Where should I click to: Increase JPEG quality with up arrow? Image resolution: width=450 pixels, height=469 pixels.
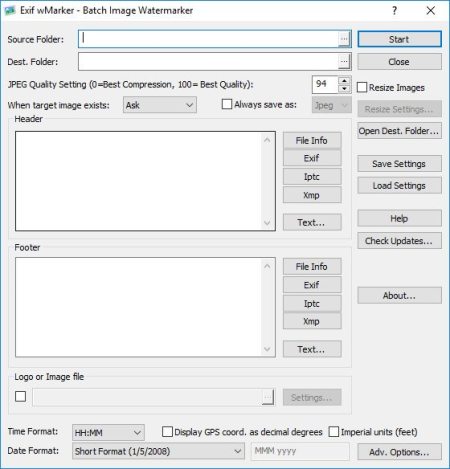pos(344,81)
